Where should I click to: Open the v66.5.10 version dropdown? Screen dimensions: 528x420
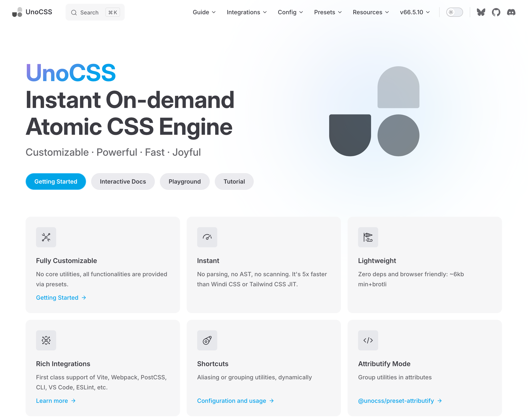(x=415, y=12)
